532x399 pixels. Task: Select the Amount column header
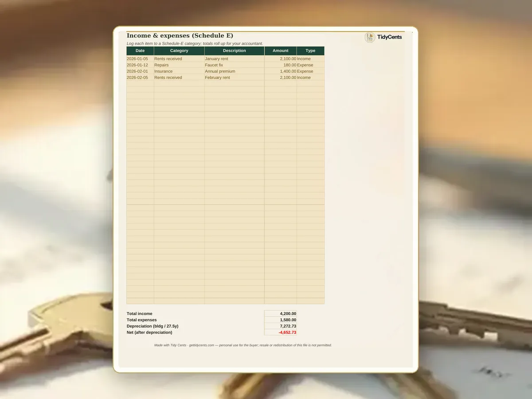[281, 51]
